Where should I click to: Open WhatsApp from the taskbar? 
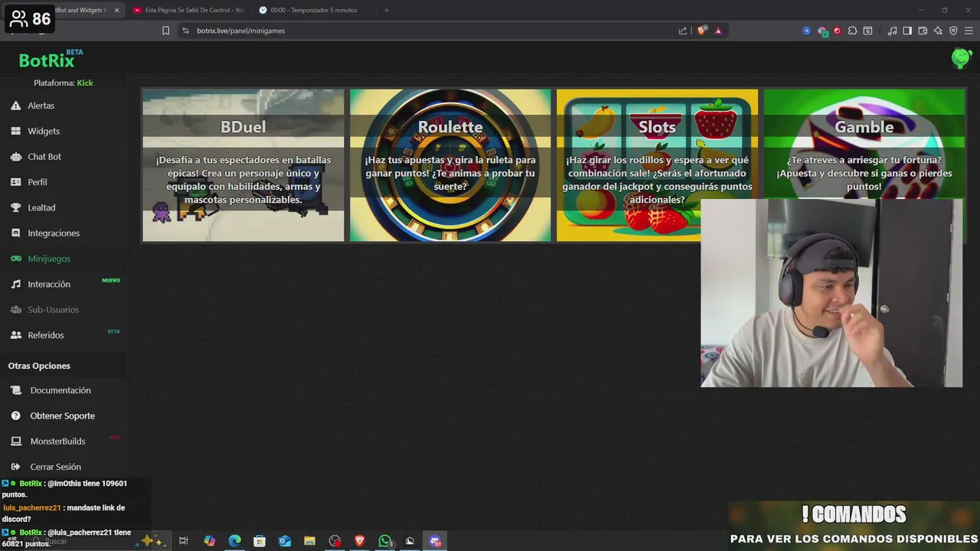[385, 541]
